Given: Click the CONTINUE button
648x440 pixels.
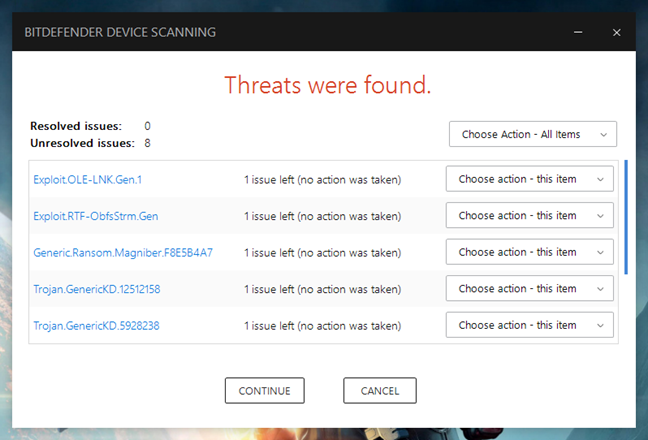Looking at the screenshot, I should click(264, 390).
